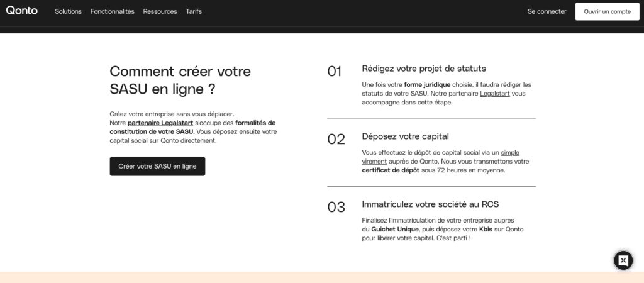This screenshot has height=283, width=644.
Task: Click the bold text Guichet Unique
Action: click(395, 229)
